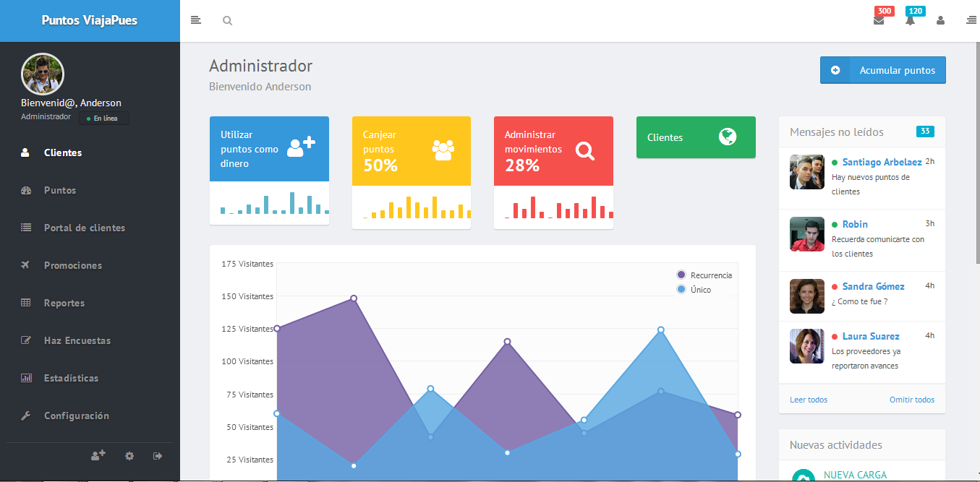Click the magnifier icon on red card
Image resolution: width=980 pixels, height=482 pixels.
coord(585,151)
